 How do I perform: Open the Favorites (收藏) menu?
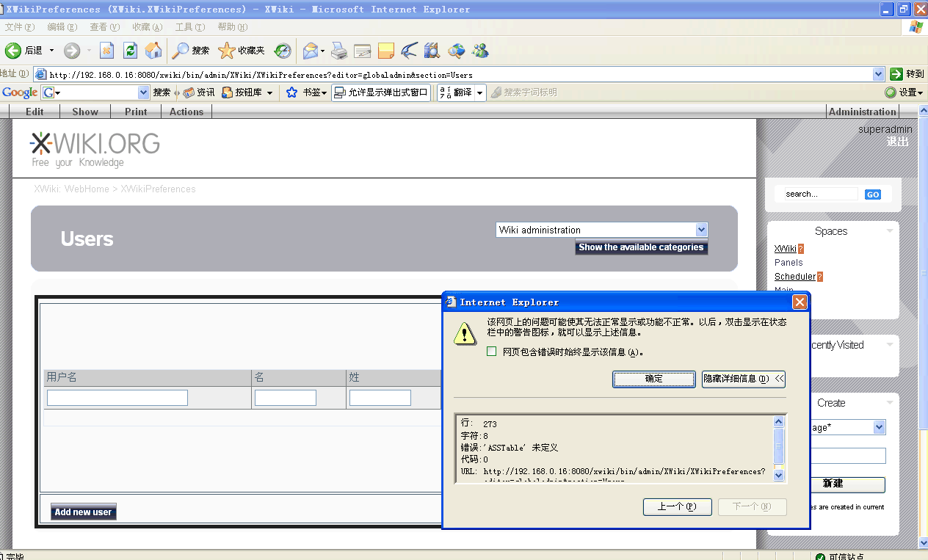click(148, 27)
